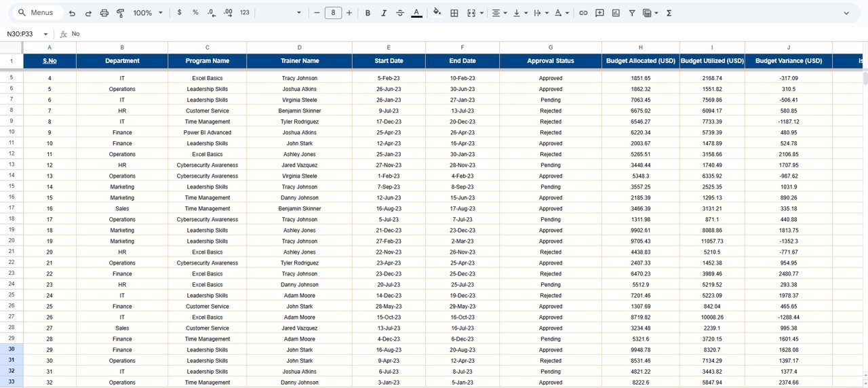
Task: Open the 123 more number formats menu
Action: point(245,13)
